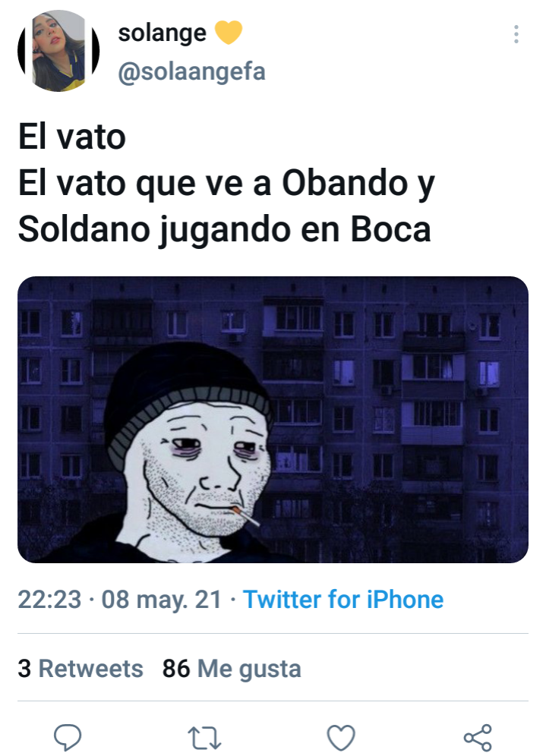Open the @solaangefa handle
The image size is (546, 756).
tap(191, 72)
